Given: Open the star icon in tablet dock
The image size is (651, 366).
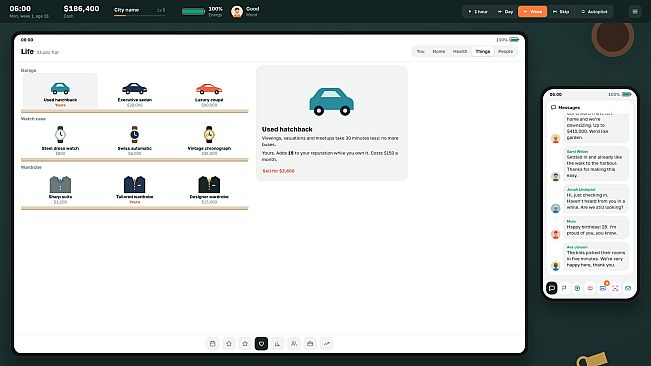Looking at the screenshot, I should [245, 344].
